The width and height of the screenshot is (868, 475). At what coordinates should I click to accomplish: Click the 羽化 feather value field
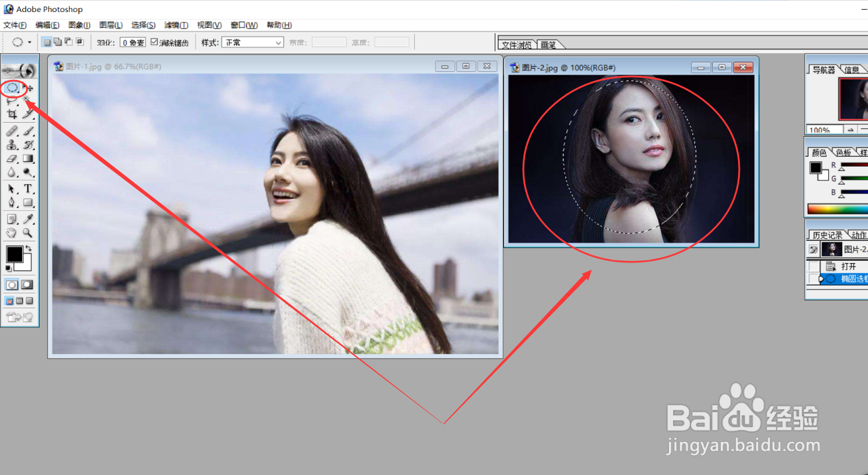(132, 42)
